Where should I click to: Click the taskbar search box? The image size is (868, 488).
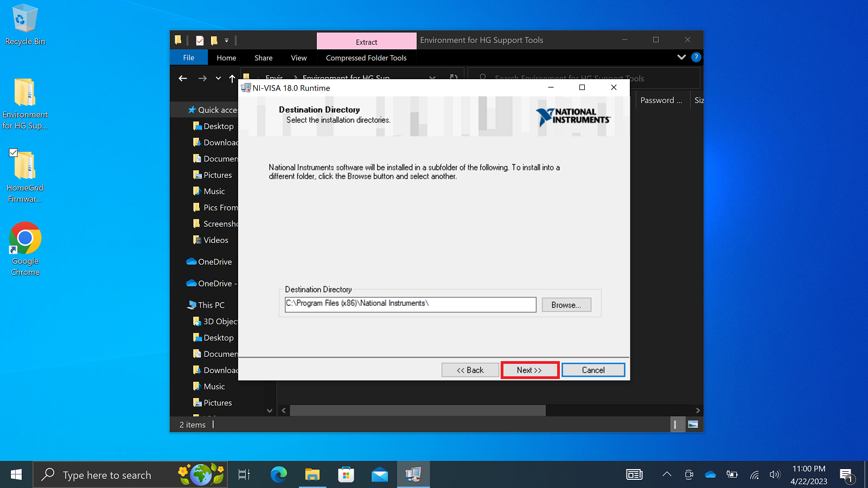130,475
